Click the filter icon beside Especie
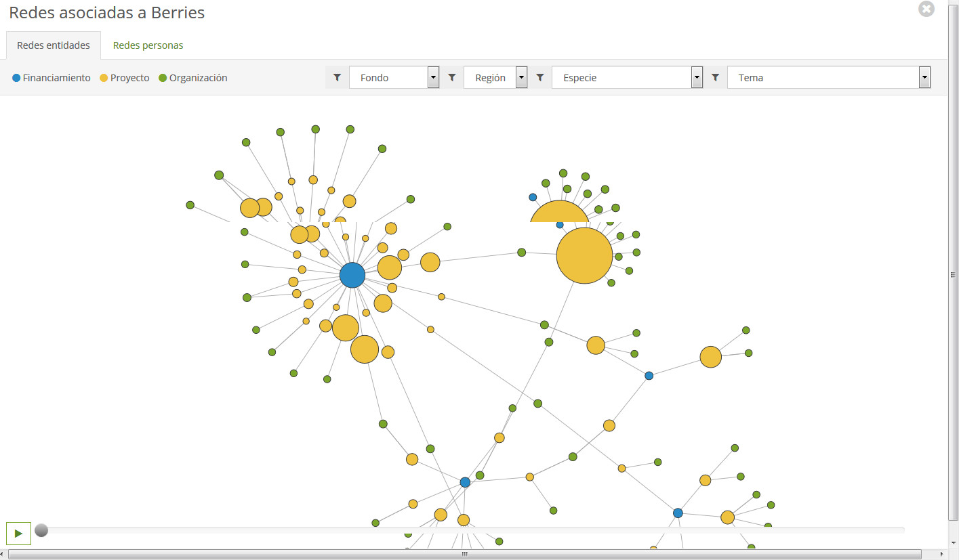The image size is (959, 560). [x=539, y=78]
